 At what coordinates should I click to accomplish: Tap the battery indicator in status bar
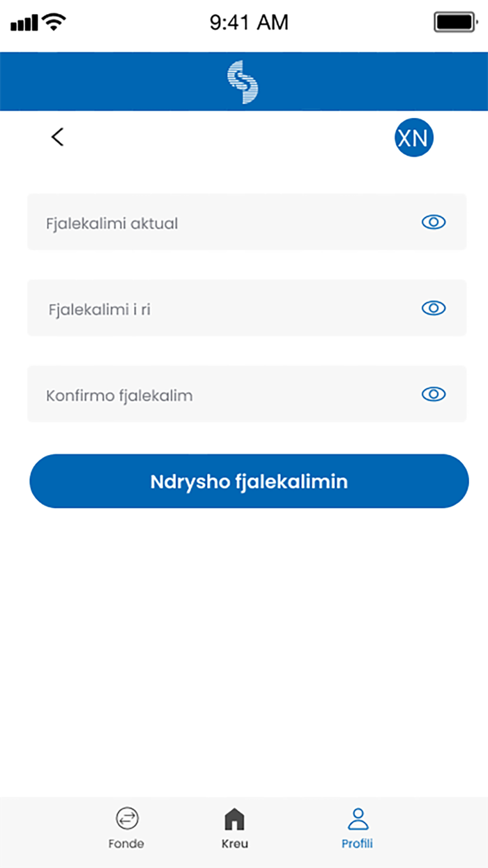[455, 22]
